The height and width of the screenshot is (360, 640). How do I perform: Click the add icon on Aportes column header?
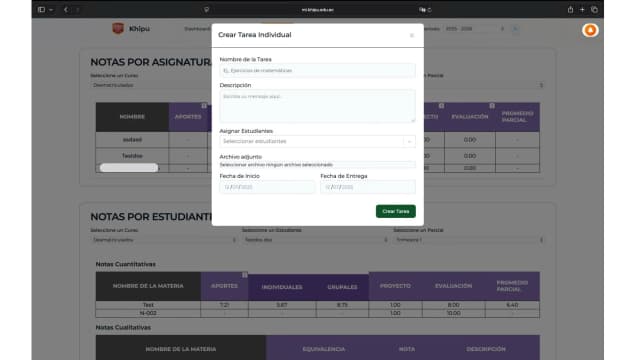204,106
